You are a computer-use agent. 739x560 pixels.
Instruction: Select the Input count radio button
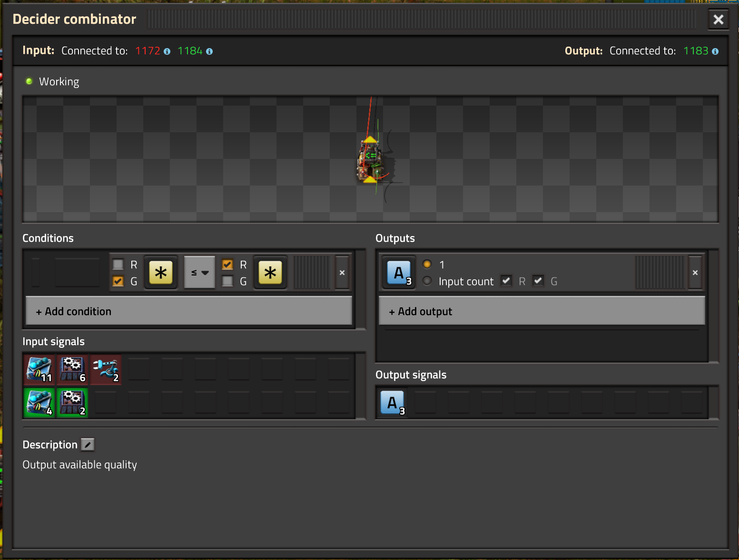coord(427,281)
